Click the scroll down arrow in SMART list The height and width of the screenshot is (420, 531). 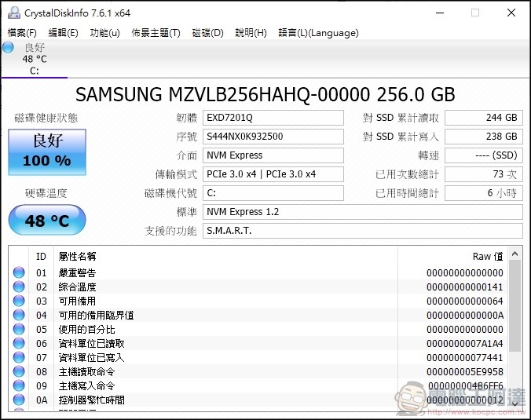point(515,404)
